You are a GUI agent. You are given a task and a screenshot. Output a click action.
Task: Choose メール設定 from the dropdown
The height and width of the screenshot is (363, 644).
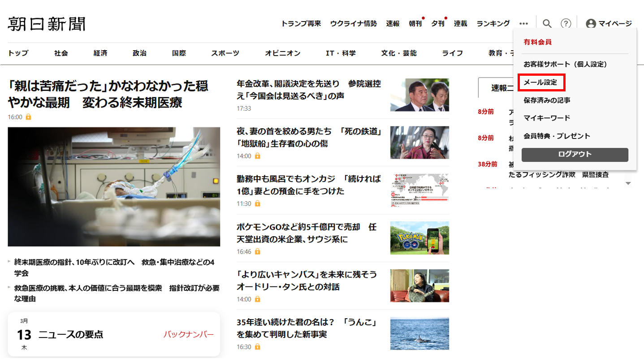[540, 82]
